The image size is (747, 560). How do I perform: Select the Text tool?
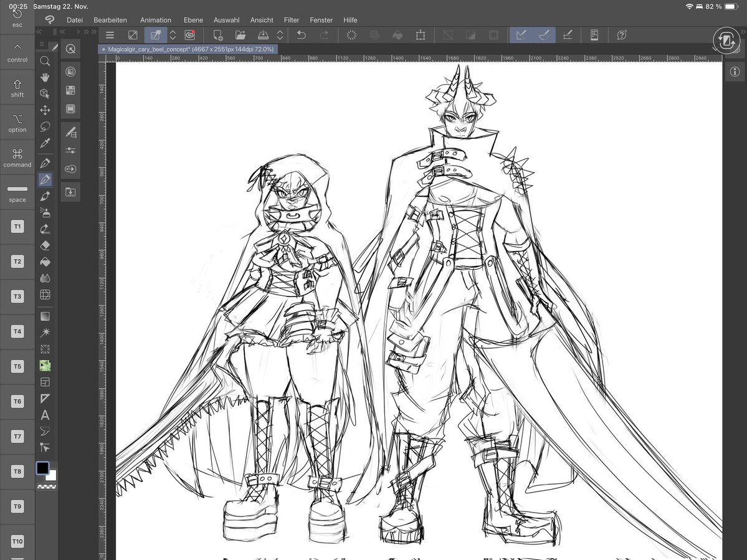pyautogui.click(x=45, y=415)
